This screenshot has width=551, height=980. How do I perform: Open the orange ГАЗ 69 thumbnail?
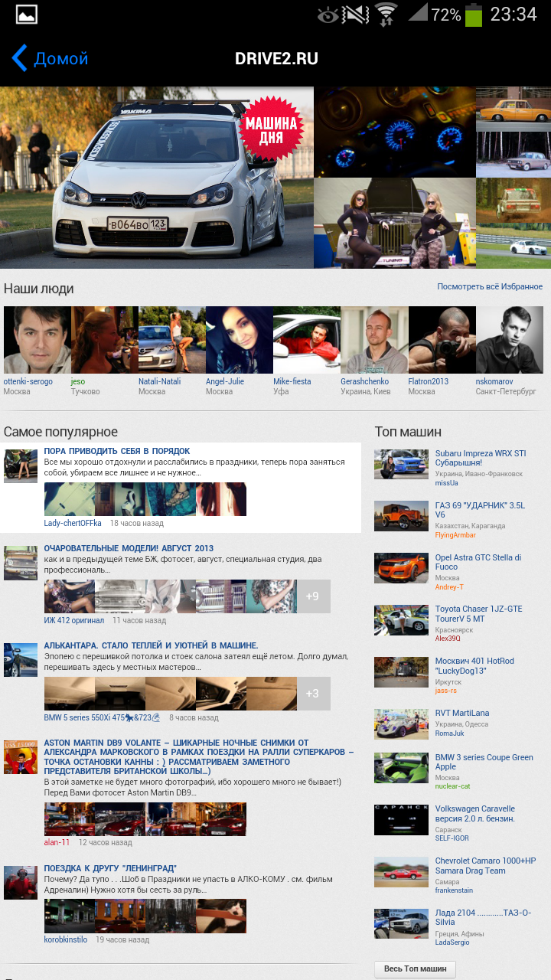click(401, 516)
